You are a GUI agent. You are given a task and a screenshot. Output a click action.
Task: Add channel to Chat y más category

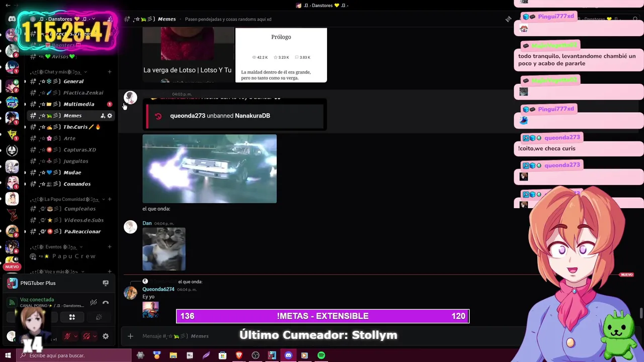[110, 72]
